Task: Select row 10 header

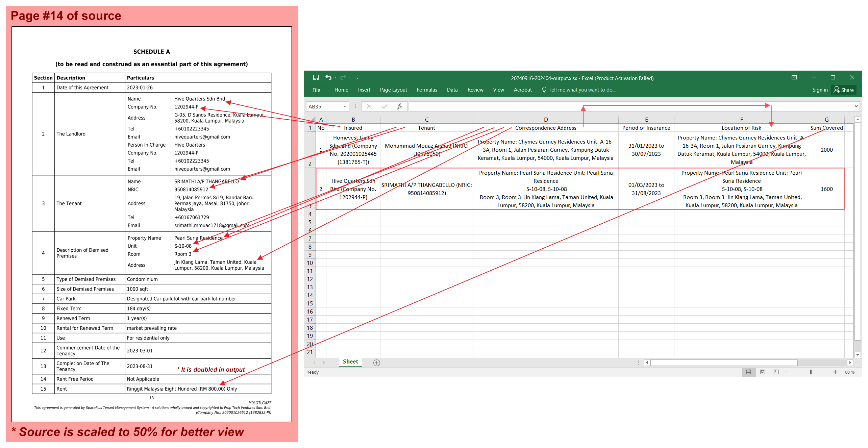Action: 310,263
